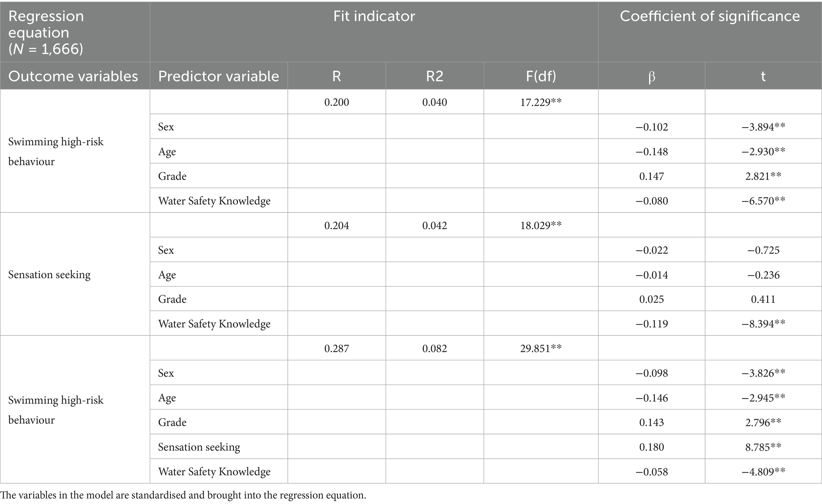Click the Fit indicator column header

[x=374, y=16]
